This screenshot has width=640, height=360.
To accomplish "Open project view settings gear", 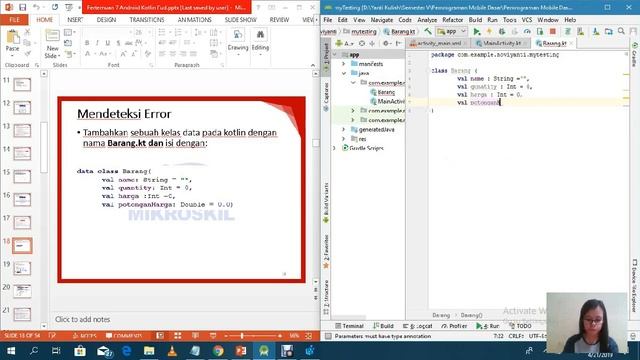I will 386,43.
